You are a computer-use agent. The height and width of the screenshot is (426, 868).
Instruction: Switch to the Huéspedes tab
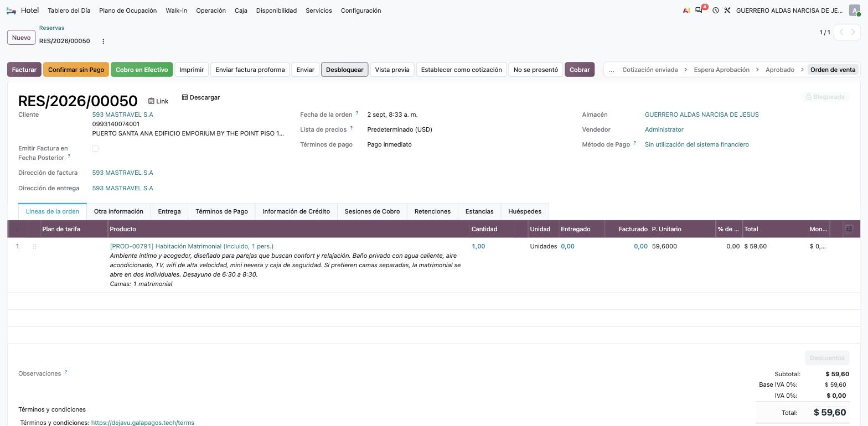[x=525, y=211]
